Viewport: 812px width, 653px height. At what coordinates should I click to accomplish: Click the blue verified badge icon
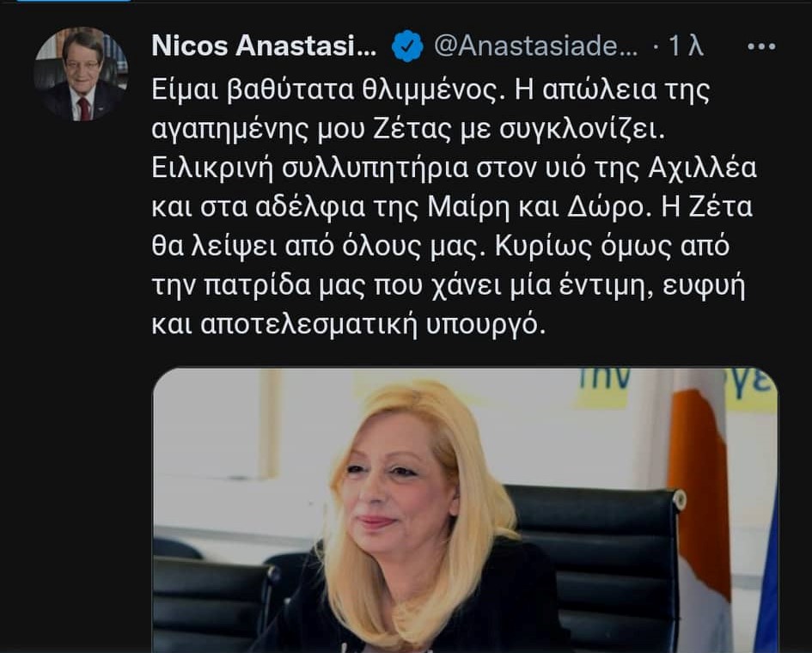[407, 46]
